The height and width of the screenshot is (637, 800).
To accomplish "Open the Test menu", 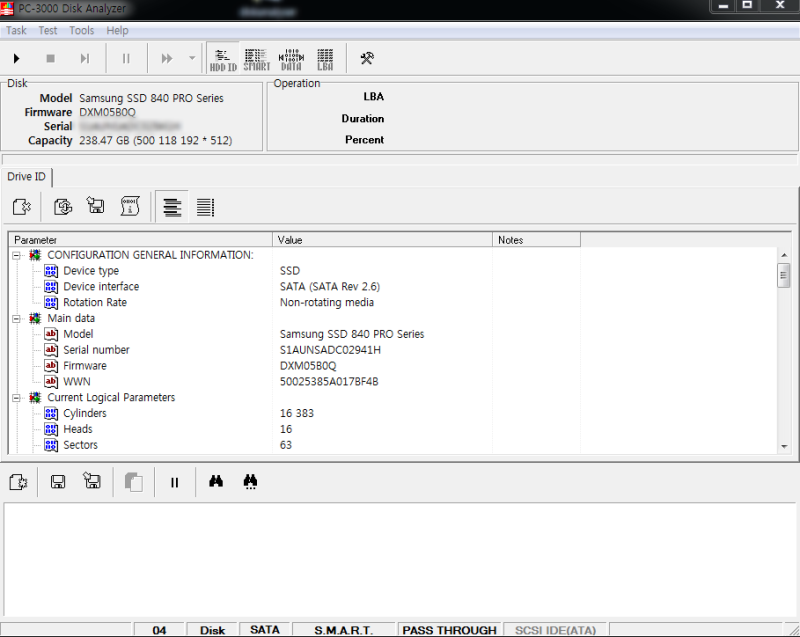I will [47, 31].
